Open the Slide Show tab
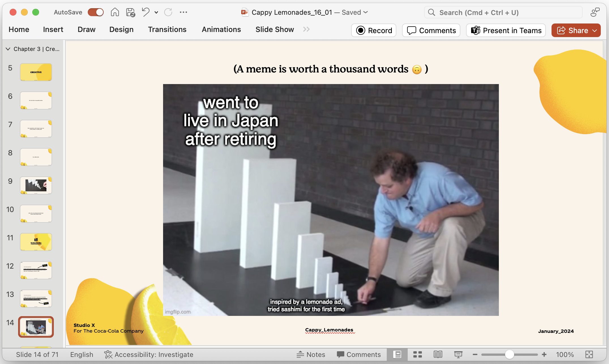 [275, 29]
